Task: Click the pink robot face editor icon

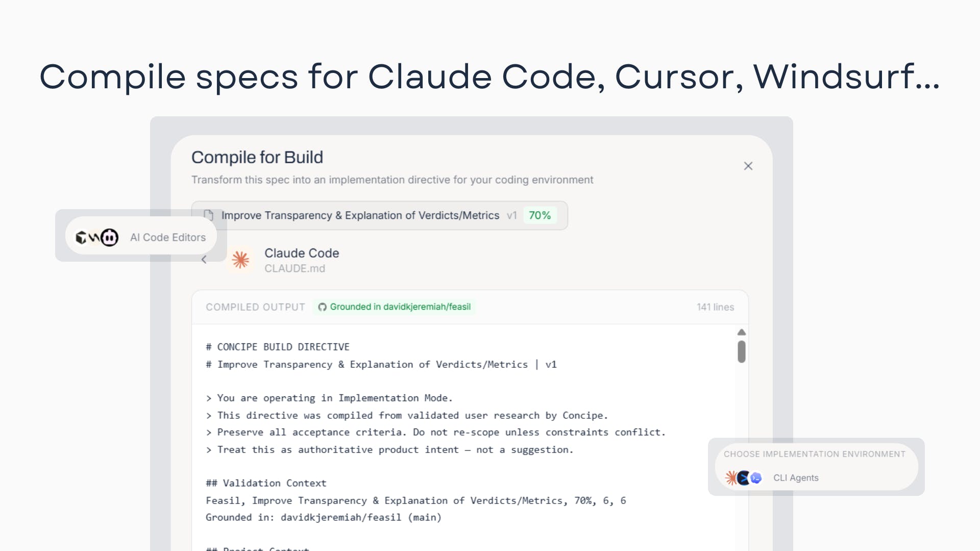Action: click(x=109, y=238)
